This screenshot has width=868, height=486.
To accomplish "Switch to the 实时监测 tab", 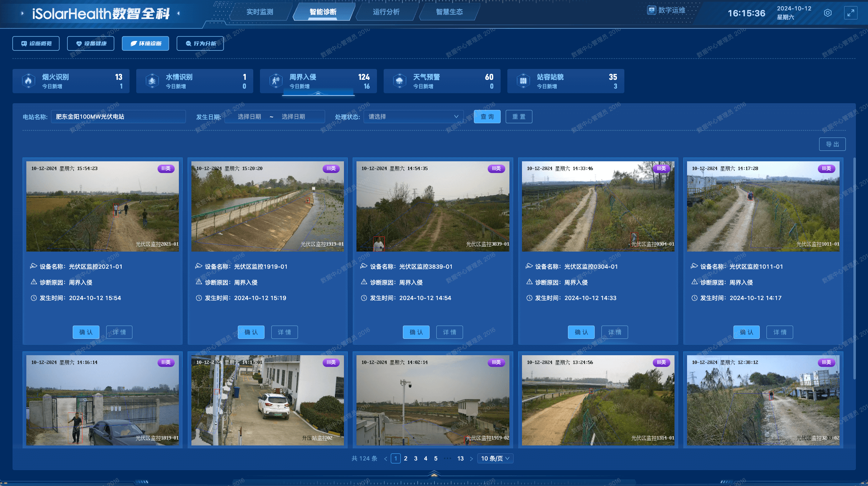I will coord(260,12).
